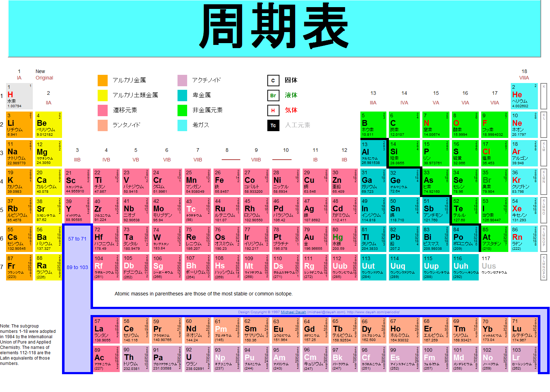Viewport: 550px width, 392px height.
Task: Click the Lanthanum (La) element cell
Action: [106, 330]
